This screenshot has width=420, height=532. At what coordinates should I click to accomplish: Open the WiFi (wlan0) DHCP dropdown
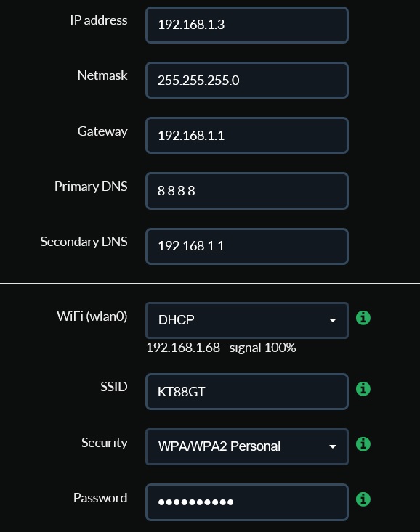[247, 320]
